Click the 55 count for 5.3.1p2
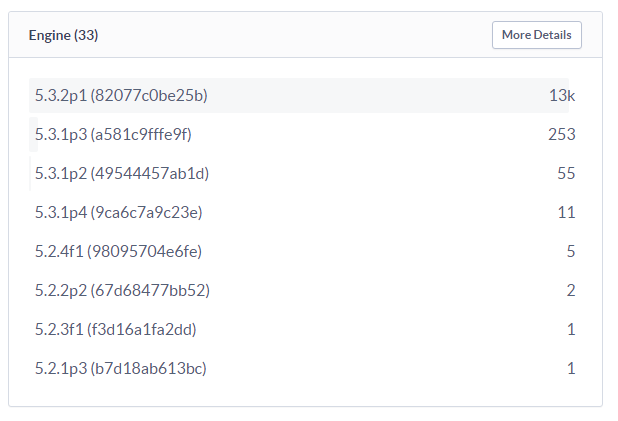 pyautogui.click(x=566, y=173)
